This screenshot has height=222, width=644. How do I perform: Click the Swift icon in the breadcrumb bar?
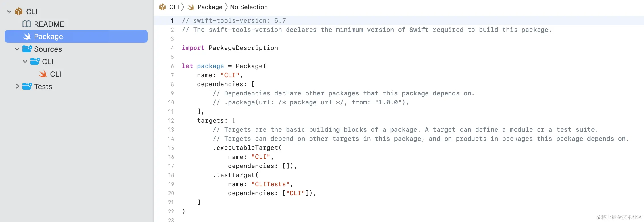tap(191, 7)
